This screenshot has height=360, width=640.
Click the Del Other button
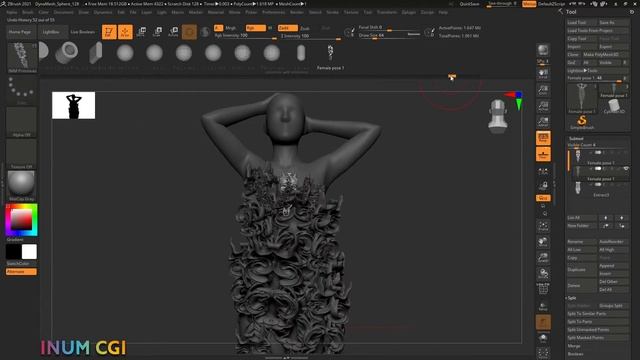click(613, 282)
